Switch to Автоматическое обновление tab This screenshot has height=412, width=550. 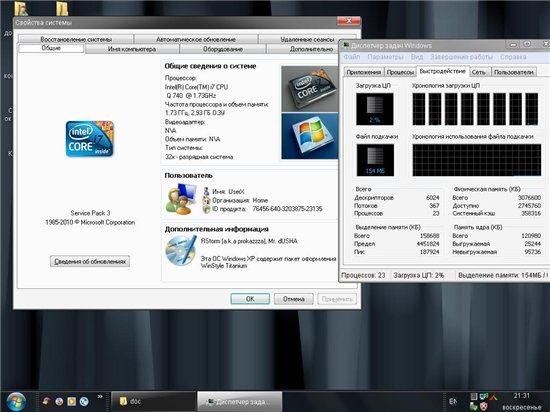tap(196, 39)
